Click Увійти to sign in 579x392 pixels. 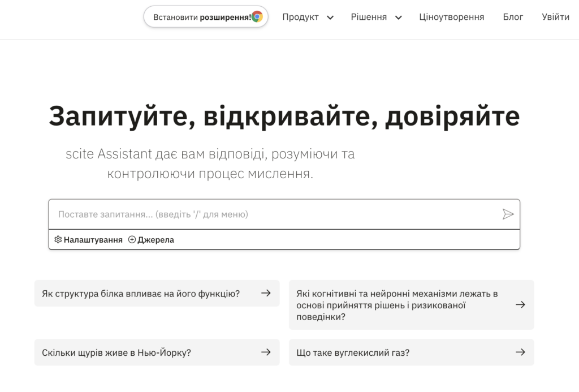[x=555, y=17]
